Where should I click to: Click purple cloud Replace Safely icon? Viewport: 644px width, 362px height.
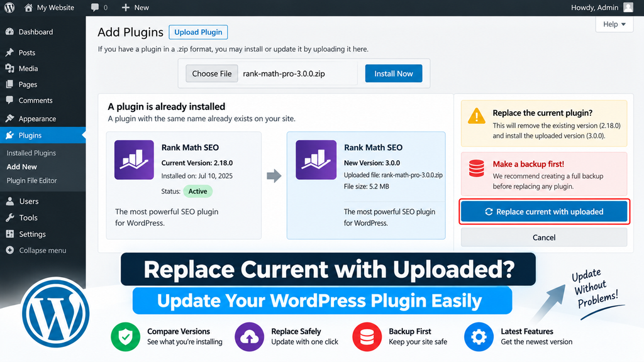[249, 337]
